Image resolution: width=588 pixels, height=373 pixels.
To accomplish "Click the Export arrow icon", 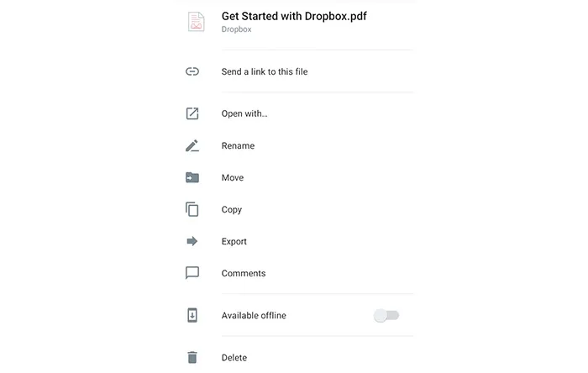I will point(192,241).
